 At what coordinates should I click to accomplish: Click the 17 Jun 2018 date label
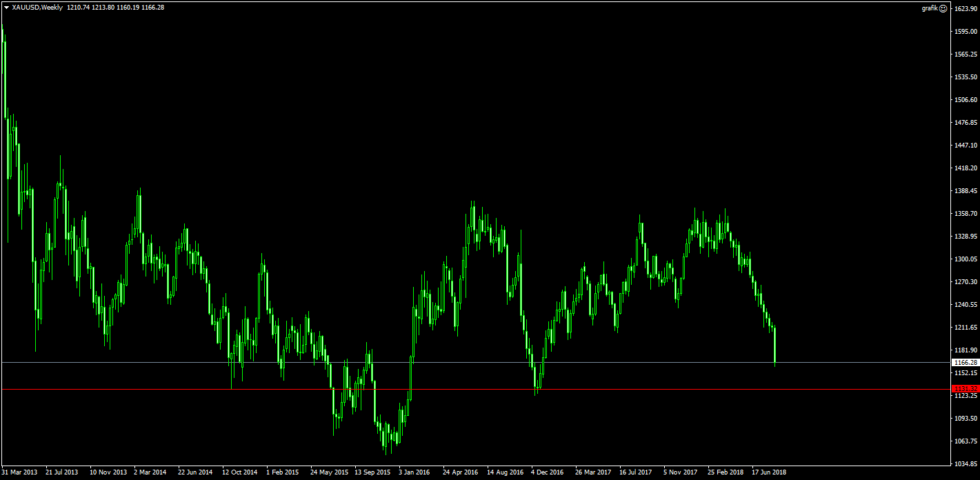(769, 473)
